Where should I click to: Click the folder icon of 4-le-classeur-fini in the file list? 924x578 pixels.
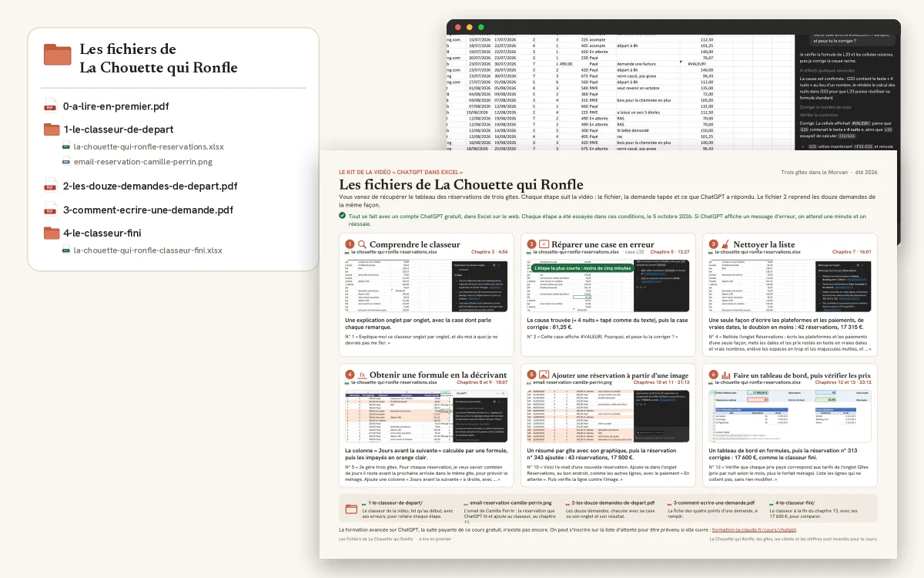(x=51, y=233)
